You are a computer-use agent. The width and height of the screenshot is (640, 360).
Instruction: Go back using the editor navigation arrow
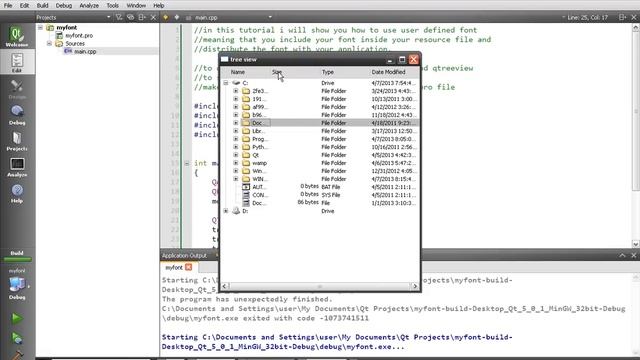coord(165,17)
